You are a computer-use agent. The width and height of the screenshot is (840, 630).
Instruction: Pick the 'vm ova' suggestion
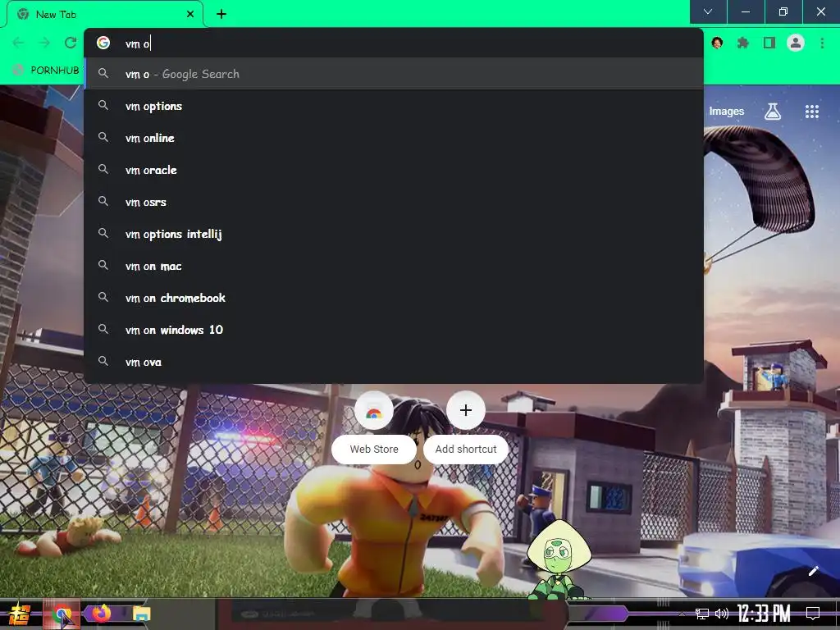394,362
